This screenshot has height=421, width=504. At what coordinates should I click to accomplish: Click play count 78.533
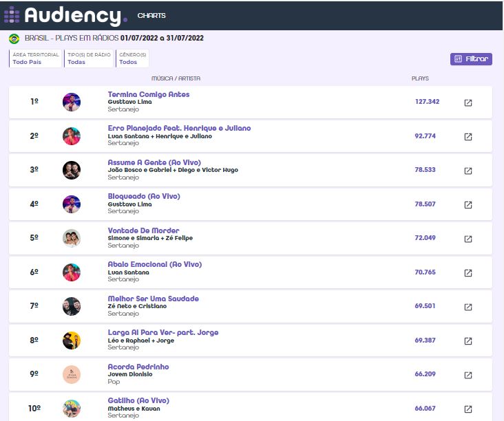[425, 169]
